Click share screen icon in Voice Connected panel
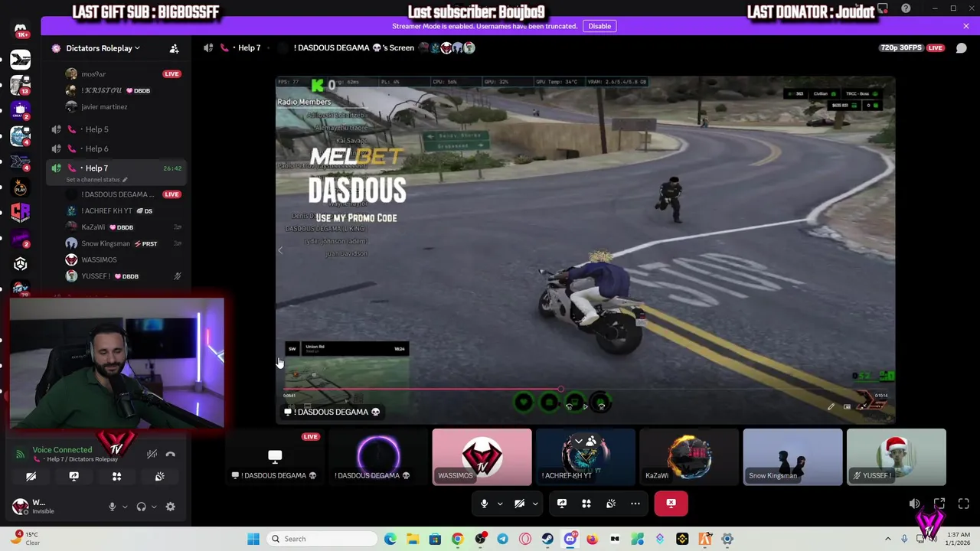 73,476
